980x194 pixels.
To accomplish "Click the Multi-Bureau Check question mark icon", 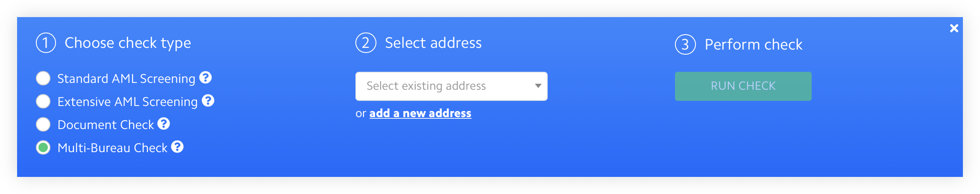I will 177,147.
